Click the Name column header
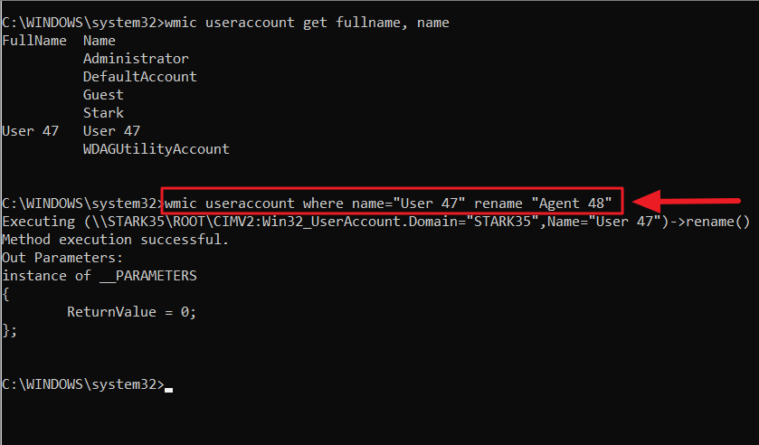 [x=99, y=41]
